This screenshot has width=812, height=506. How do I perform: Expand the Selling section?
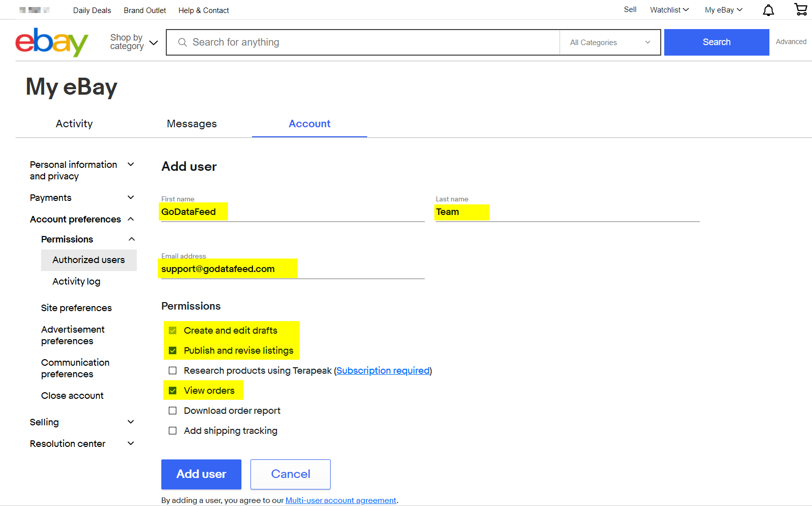click(x=82, y=422)
